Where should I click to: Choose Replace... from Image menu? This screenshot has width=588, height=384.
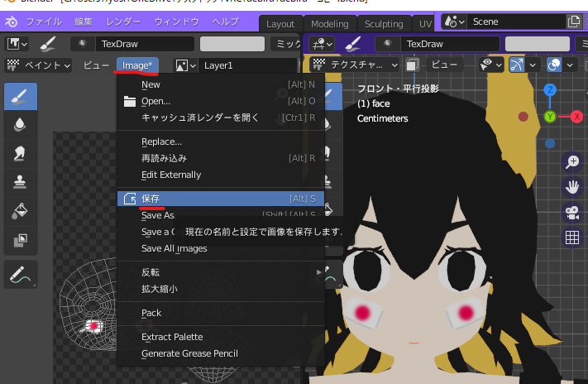pos(221,142)
